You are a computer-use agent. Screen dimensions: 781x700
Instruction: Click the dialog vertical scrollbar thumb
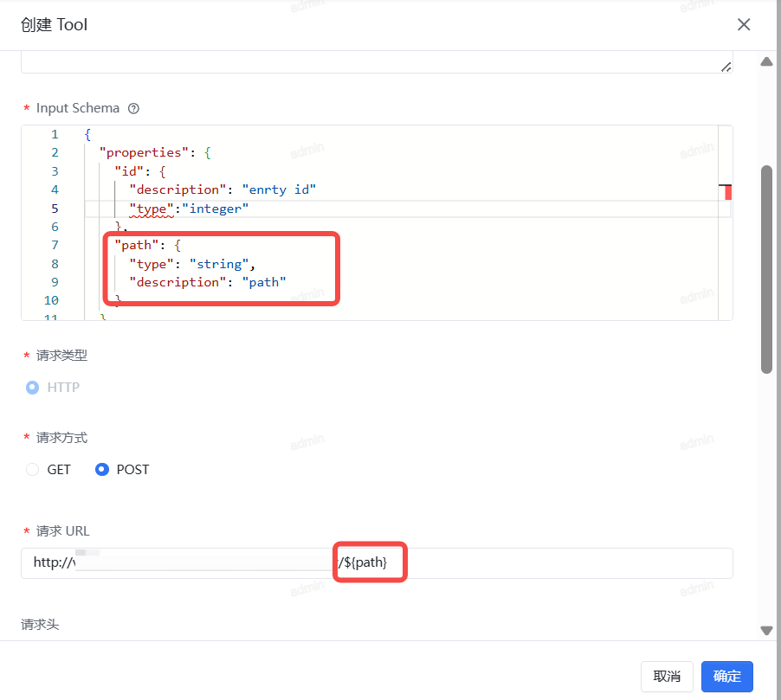pos(766,268)
